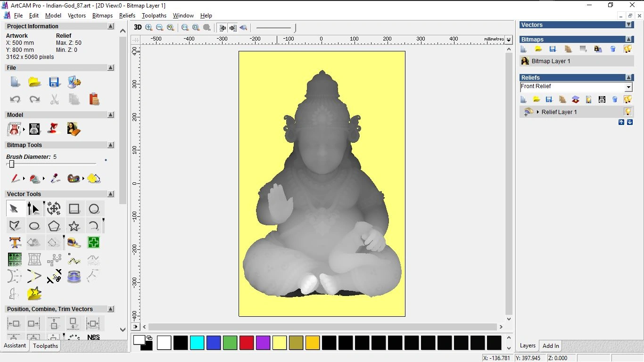Open the Toolpaths menu
The image size is (644, 362).
[x=154, y=16]
